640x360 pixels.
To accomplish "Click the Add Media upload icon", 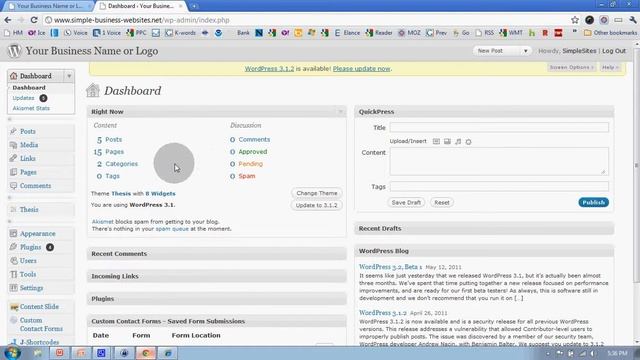I will 469,142.
